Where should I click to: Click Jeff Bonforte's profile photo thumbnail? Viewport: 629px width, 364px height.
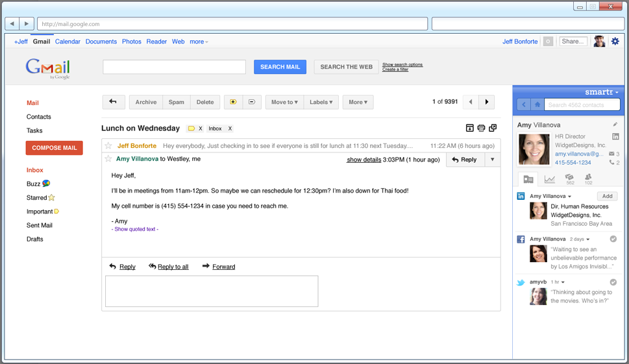pos(599,41)
